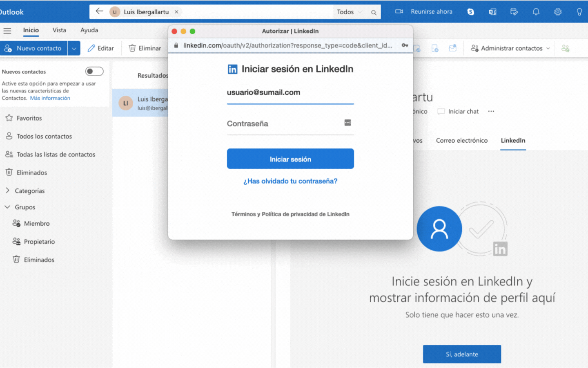588x368 pixels.
Task: Click the contact forward icon in toolbar
Action: pyautogui.click(x=435, y=48)
